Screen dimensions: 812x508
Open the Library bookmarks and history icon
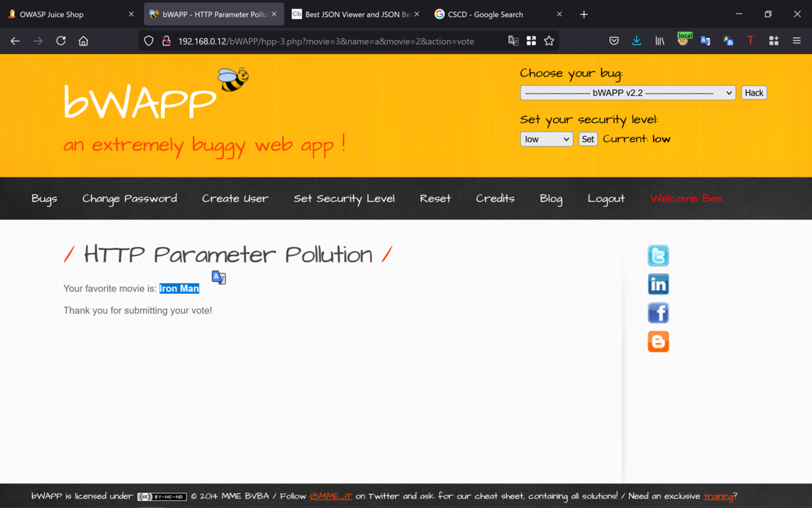coord(660,41)
